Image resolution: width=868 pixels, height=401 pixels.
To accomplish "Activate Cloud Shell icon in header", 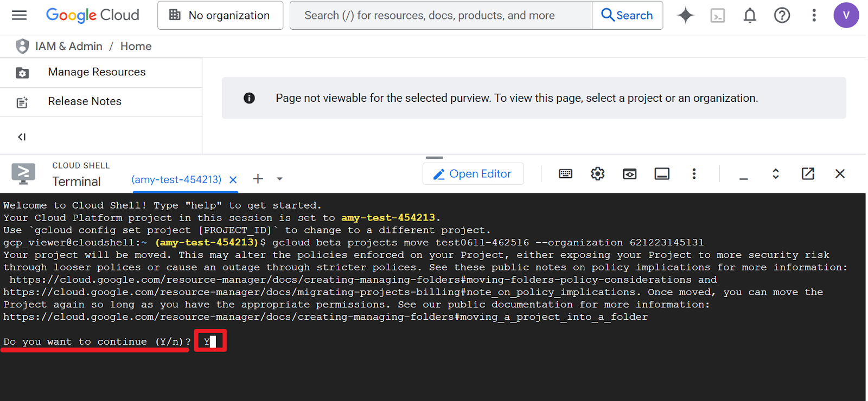I will click(718, 16).
